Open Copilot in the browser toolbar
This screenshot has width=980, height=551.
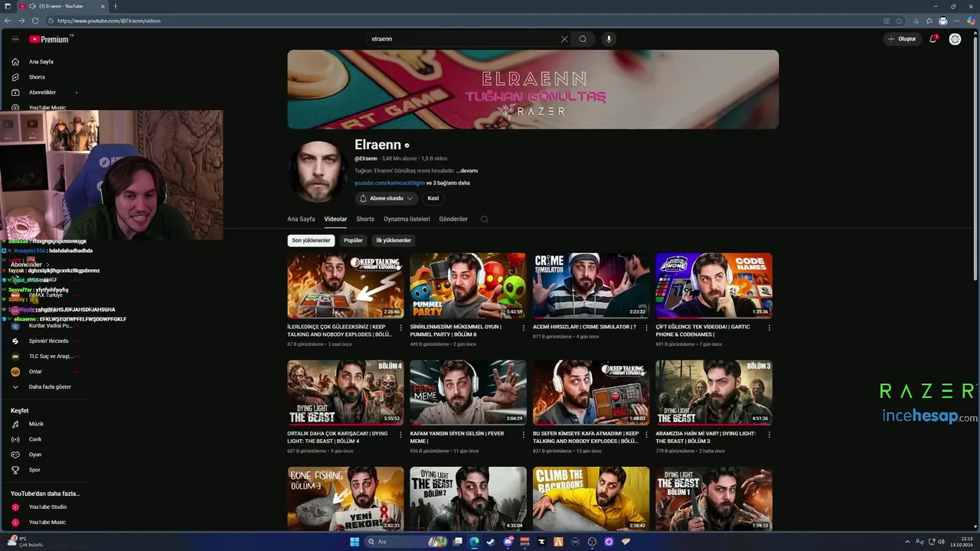(x=971, y=21)
